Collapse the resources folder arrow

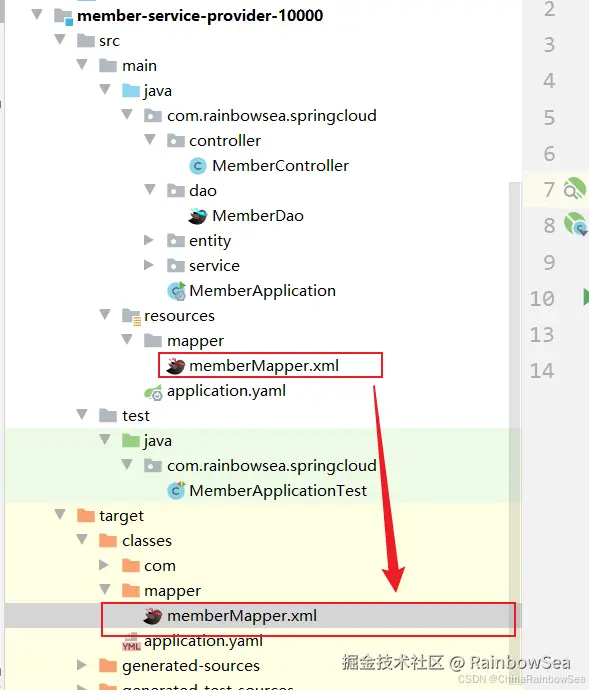click(105, 314)
